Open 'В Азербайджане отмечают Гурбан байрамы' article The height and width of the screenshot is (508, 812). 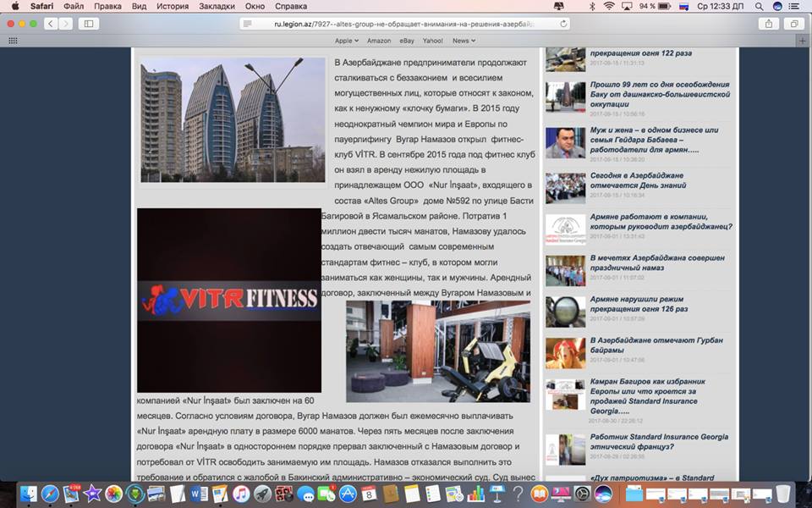pyautogui.click(x=656, y=345)
